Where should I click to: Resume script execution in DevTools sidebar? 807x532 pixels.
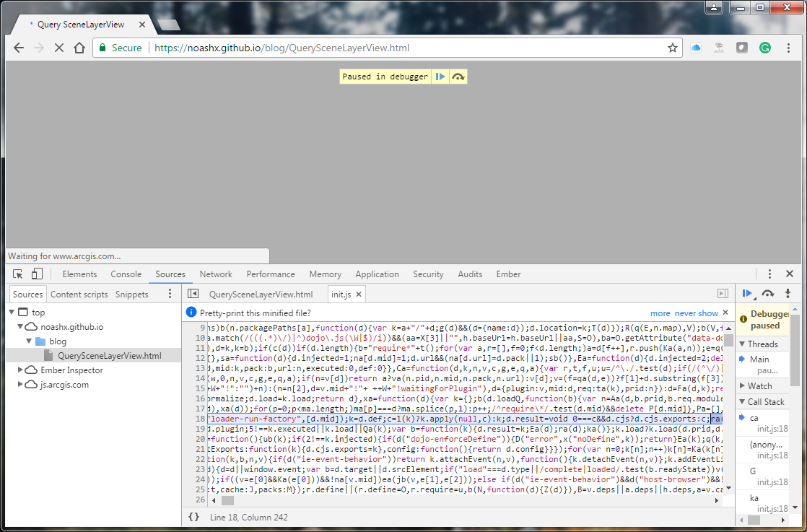click(747, 294)
